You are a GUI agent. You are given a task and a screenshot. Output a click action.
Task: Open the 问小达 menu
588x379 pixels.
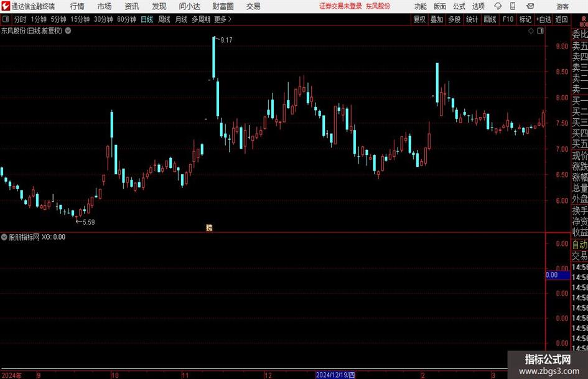pos(189,6)
